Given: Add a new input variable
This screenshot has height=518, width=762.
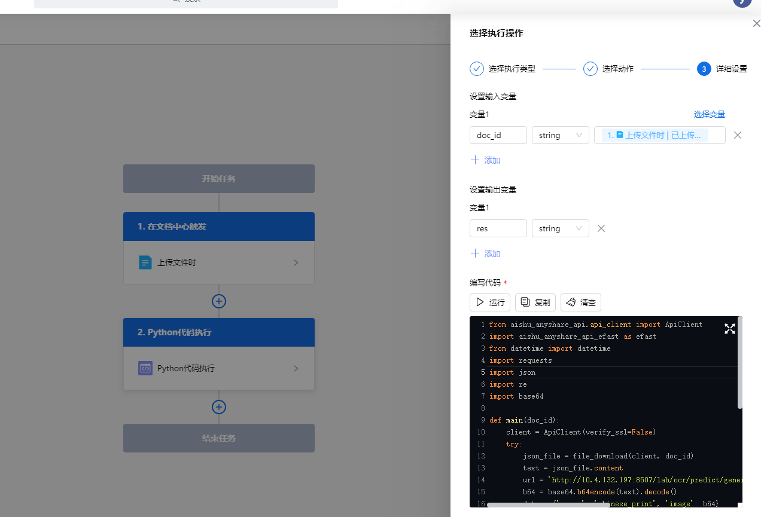Looking at the screenshot, I should 486,160.
